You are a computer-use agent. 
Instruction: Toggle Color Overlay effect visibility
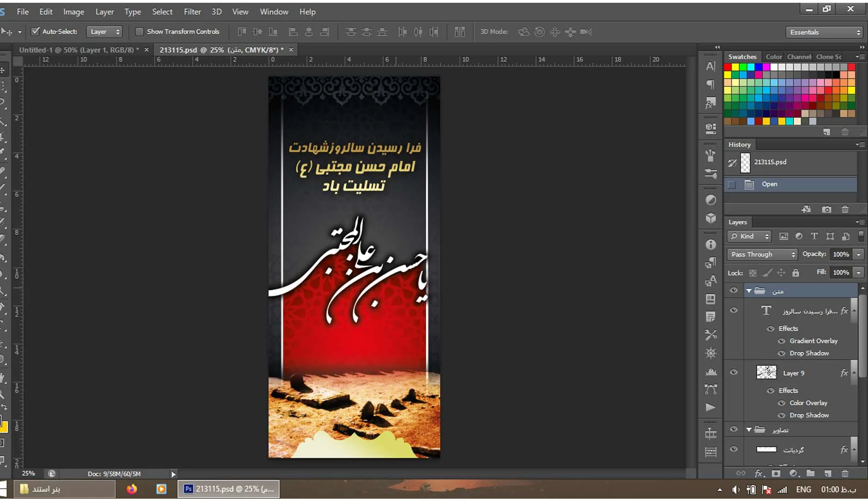[x=782, y=403]
